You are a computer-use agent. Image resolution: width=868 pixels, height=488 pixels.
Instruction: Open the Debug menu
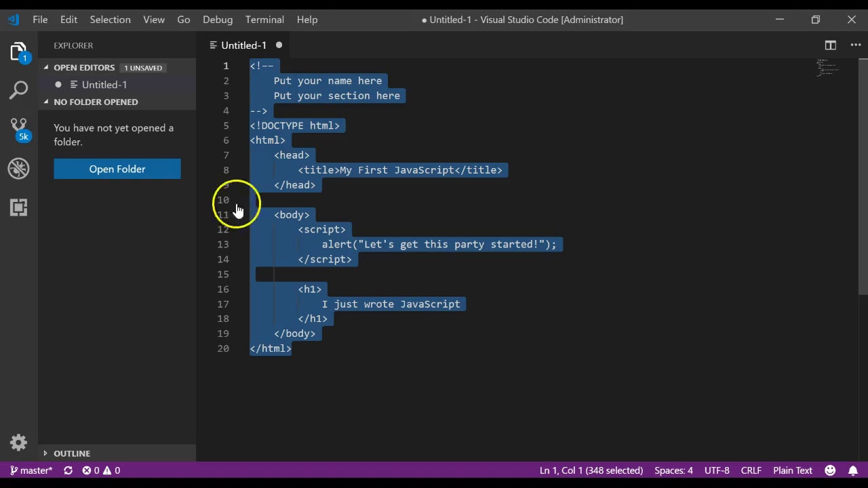[218, 20]
